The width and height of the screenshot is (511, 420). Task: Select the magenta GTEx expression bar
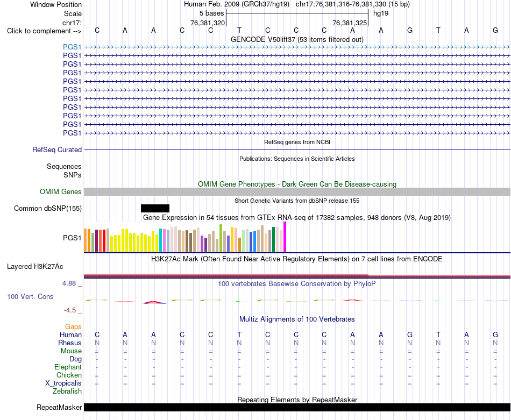point(285,237)
